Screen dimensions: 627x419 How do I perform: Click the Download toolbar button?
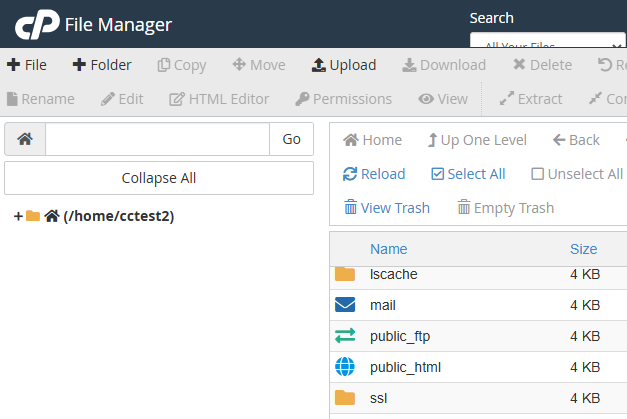(444, 65)
